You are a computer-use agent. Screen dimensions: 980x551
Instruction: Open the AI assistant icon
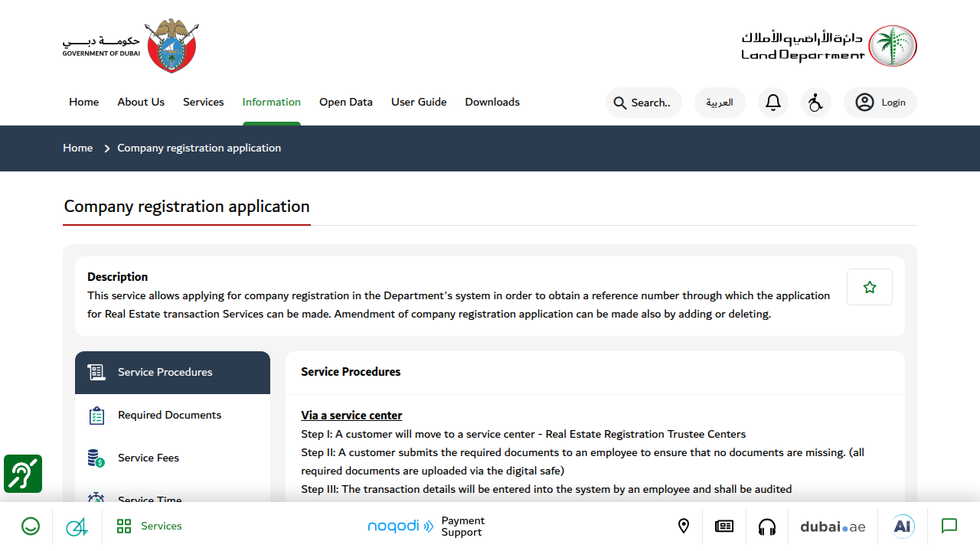pos(903,527)
